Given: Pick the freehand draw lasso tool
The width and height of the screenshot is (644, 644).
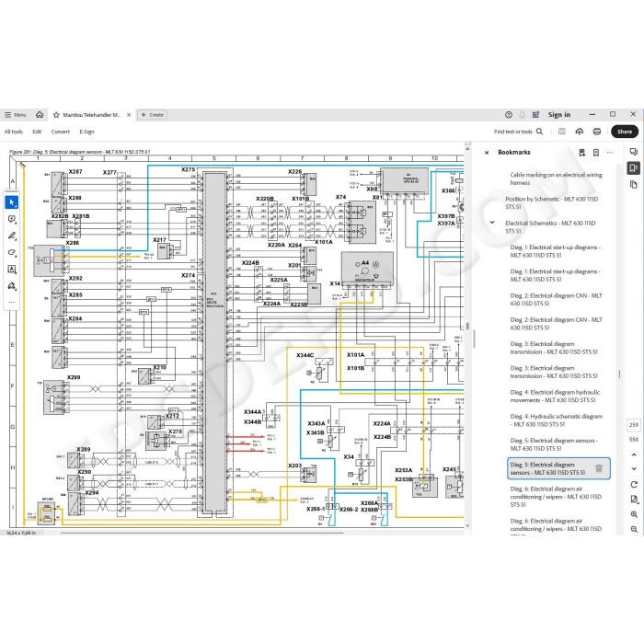Looking at the screenshot, I should 11,252.
